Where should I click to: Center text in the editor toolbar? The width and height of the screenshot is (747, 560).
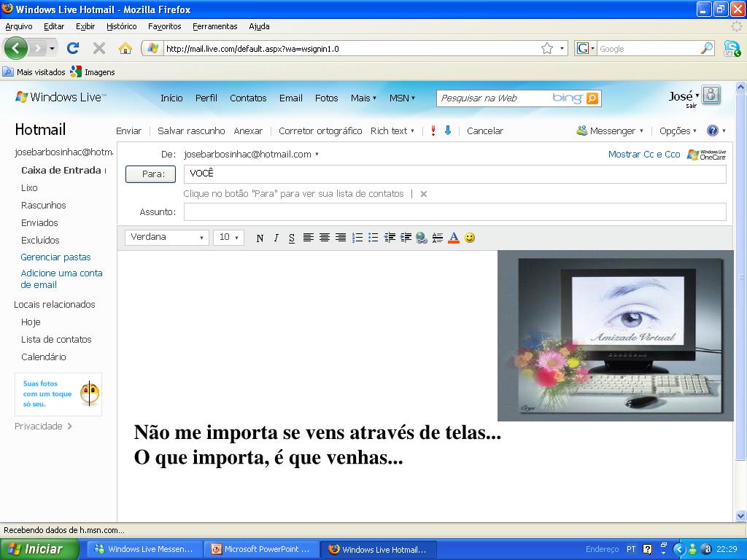pyautogui.click(x=325, y=237)
